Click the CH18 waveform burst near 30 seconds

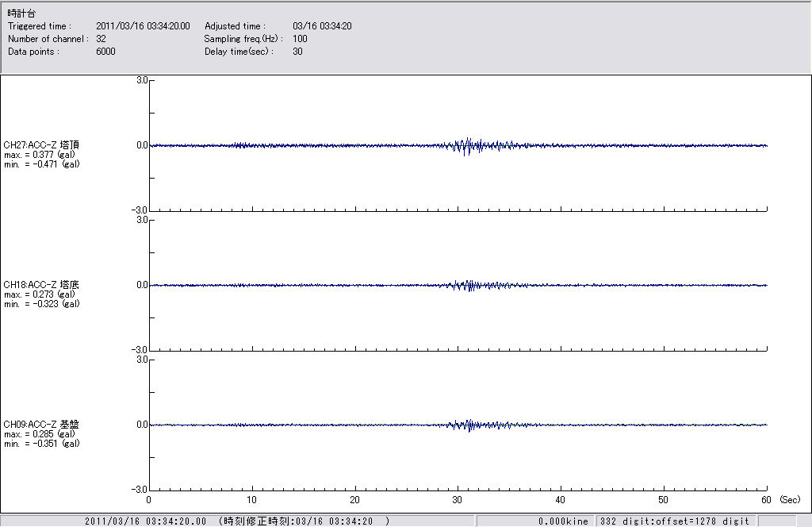(x=469, y=285)
